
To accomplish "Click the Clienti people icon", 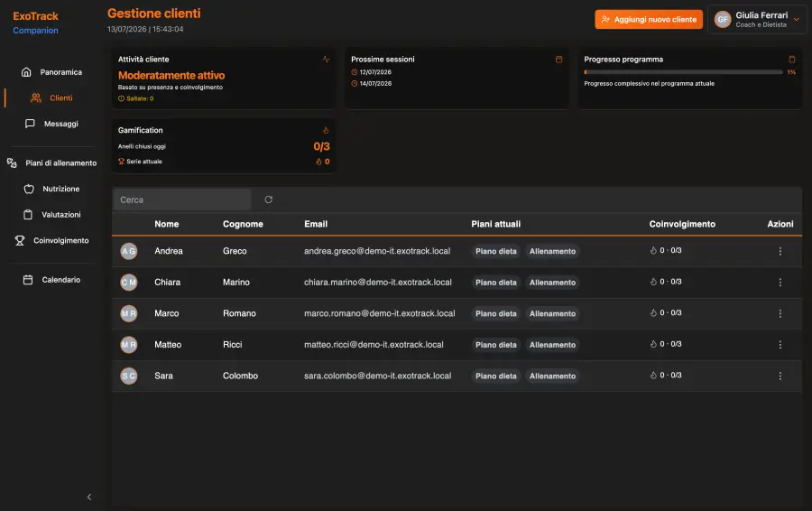I will point(36,98).
